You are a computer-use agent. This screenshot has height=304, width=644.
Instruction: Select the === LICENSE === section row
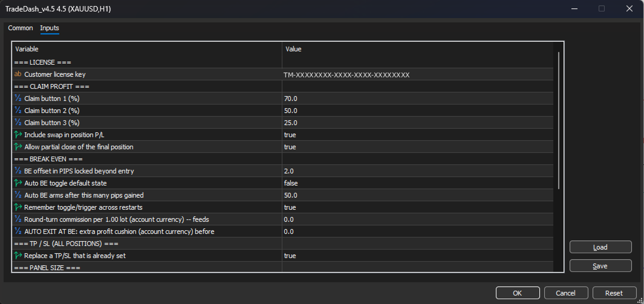point(283,62)
